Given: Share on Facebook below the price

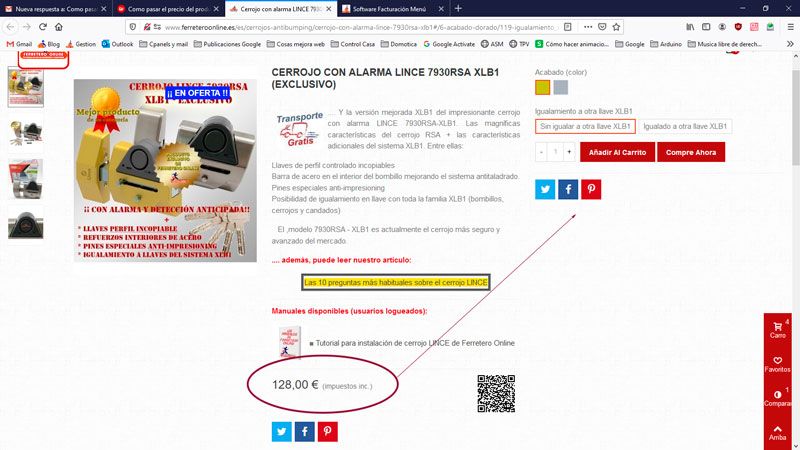Looking at the screenshot, I should pos(305,431).
